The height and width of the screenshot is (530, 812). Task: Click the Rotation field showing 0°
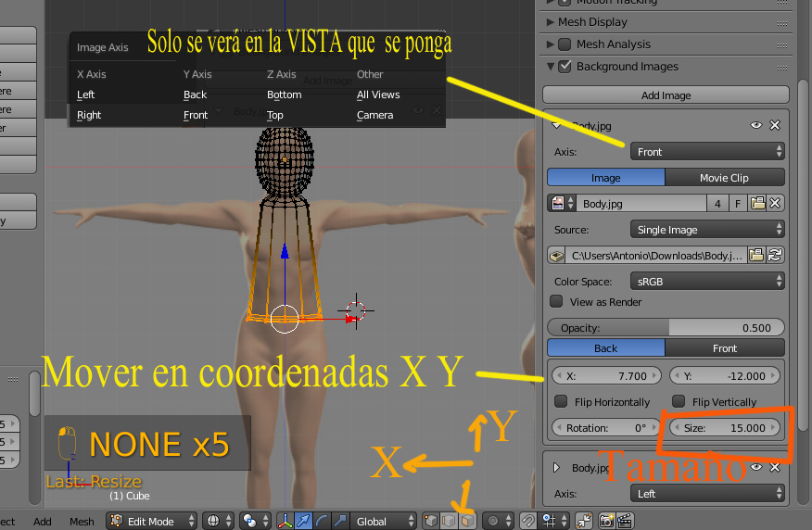click(x=606, y=427)
